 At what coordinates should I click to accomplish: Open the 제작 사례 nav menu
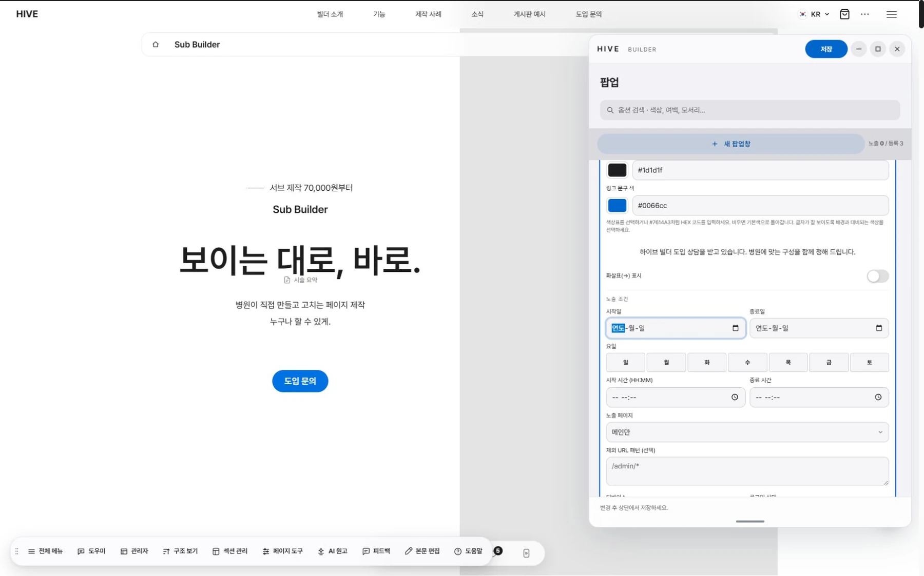[x=428, y=14]
